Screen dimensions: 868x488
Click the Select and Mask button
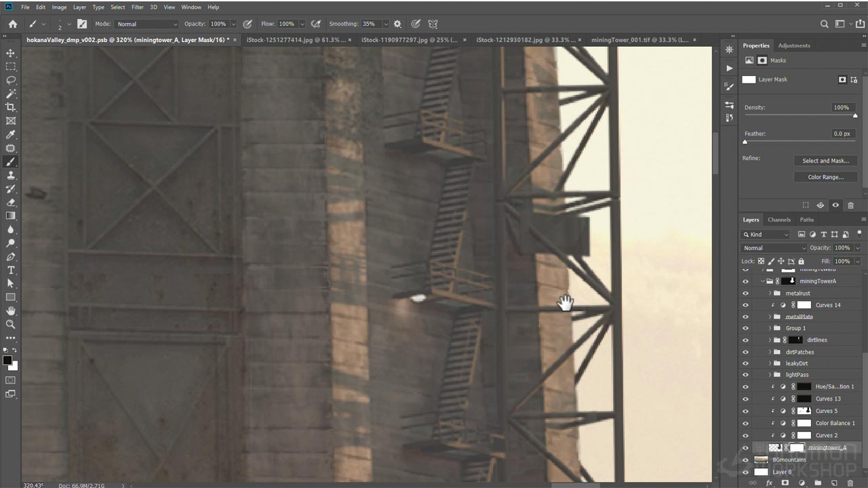click(x=825, y=161)
